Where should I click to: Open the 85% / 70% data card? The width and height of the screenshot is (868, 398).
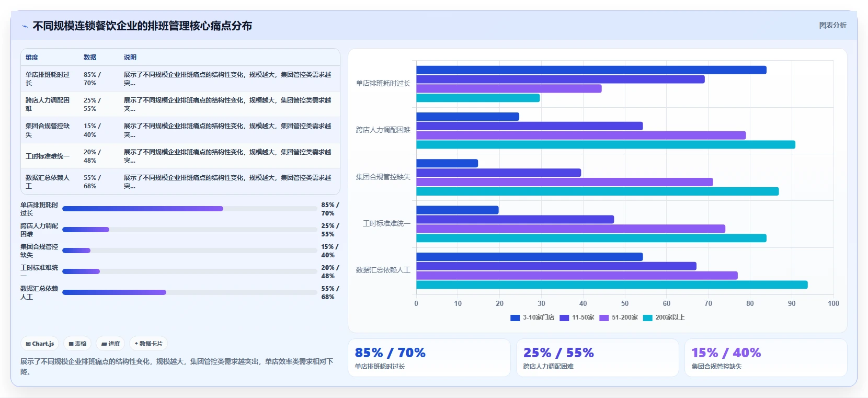429,358
